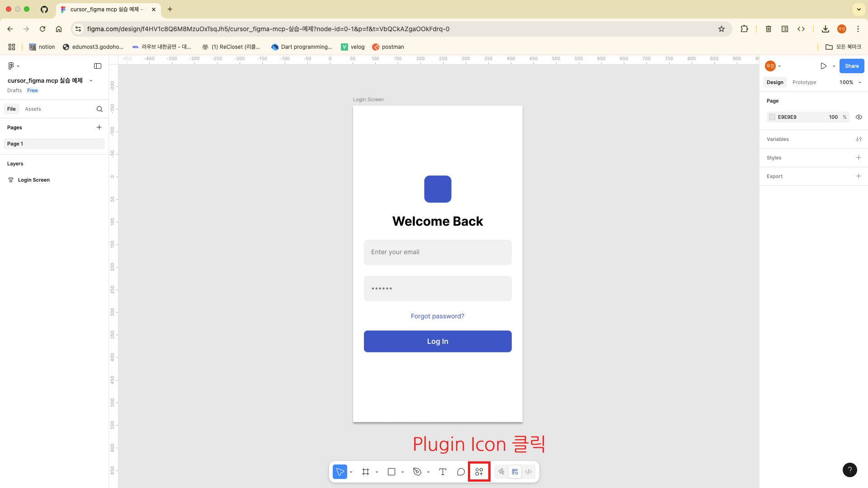The height and width of the screenshot is (488, 868).
Task: Select the Pen tool
Action: coord(417,472)
